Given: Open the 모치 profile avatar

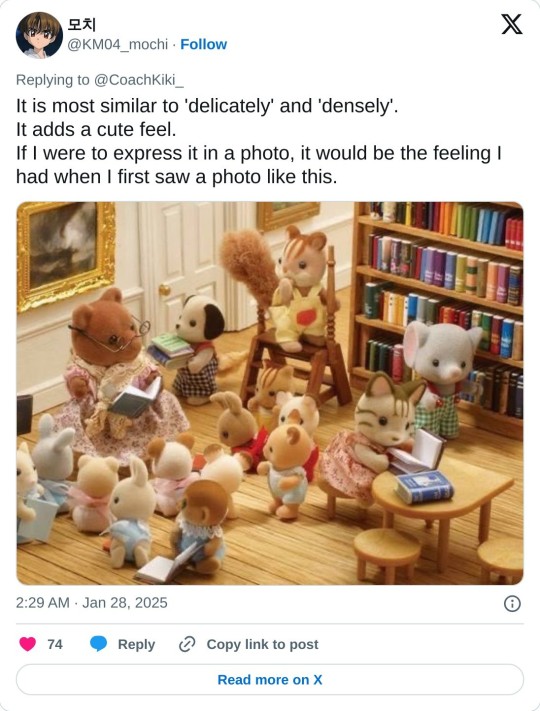Looking at the screenshot, I should point(39,35).
